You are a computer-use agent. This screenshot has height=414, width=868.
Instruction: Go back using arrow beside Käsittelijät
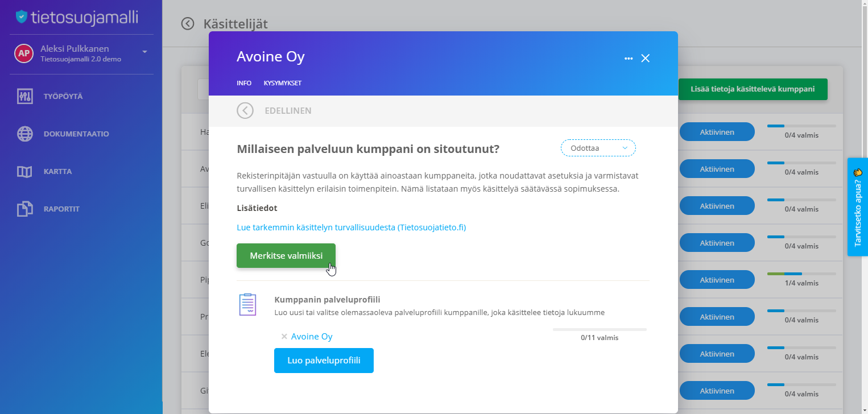pyautogui.click(x=187, y=23)
